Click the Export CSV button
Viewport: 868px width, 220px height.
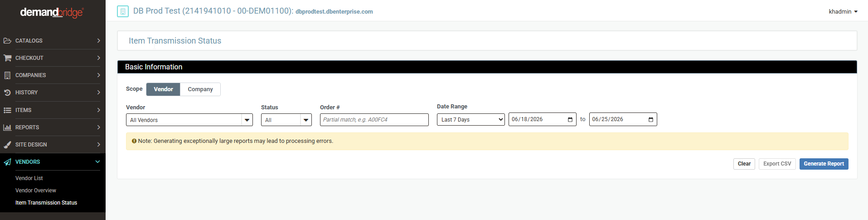[x=777, y=164]
